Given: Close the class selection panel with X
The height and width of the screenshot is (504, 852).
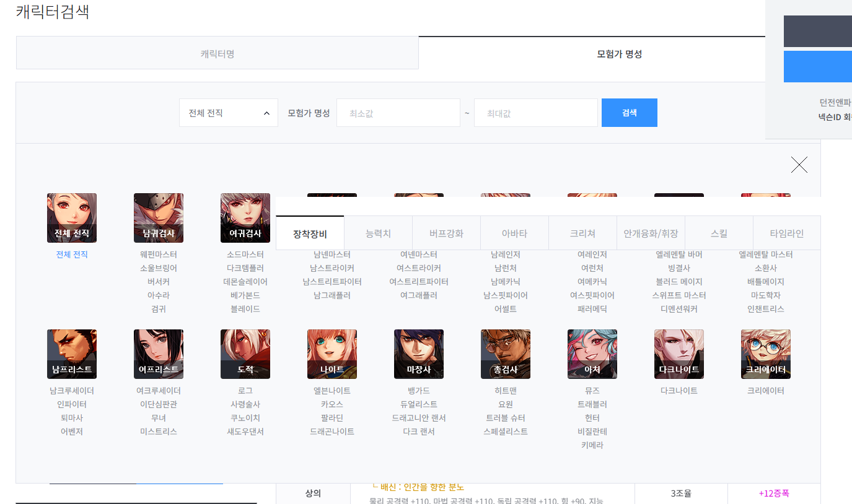Looking at the screenshot, I should coord(799,165).
